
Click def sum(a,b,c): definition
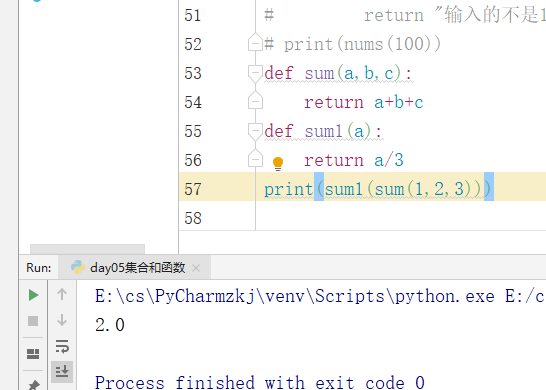coord(338,73)
